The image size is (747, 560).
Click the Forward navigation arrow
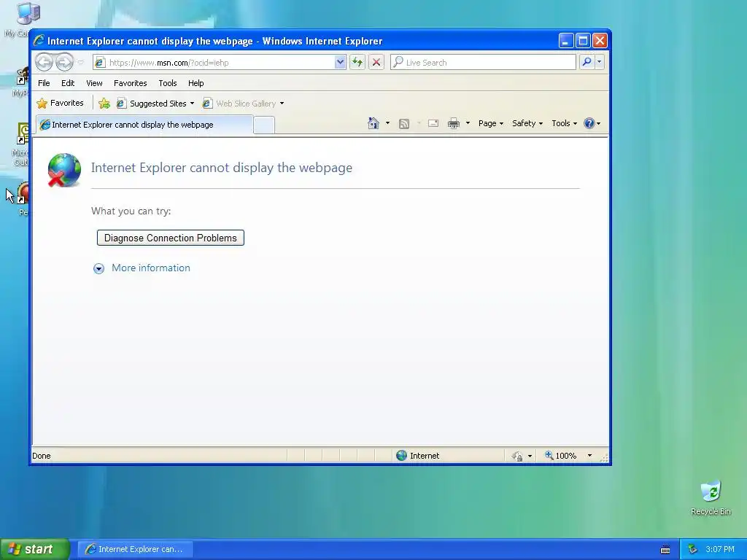coord(64,62)
